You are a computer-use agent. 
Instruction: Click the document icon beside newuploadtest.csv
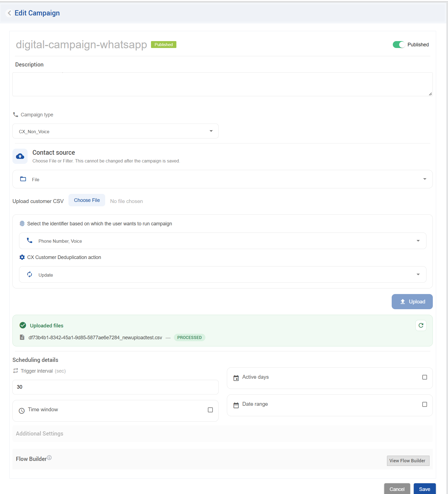22,337
